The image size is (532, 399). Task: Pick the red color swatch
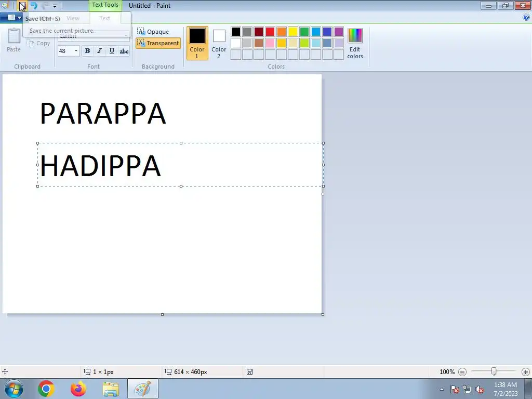270,32
